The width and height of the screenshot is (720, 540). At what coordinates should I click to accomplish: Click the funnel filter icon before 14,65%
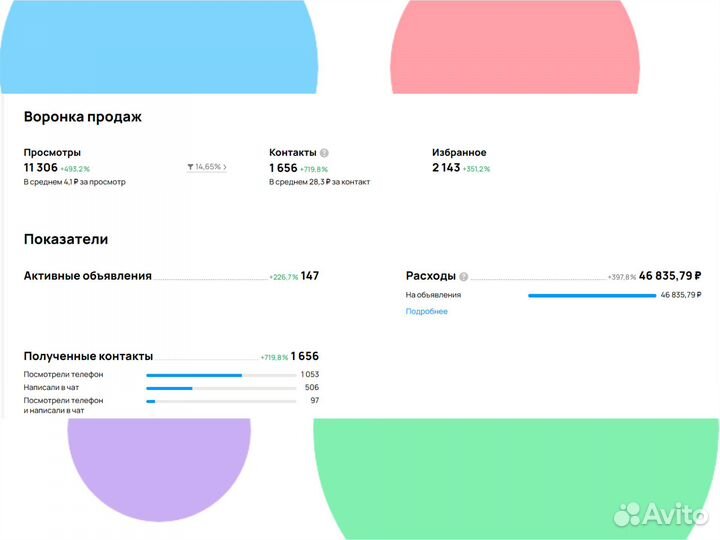click(x=190, y=167)
